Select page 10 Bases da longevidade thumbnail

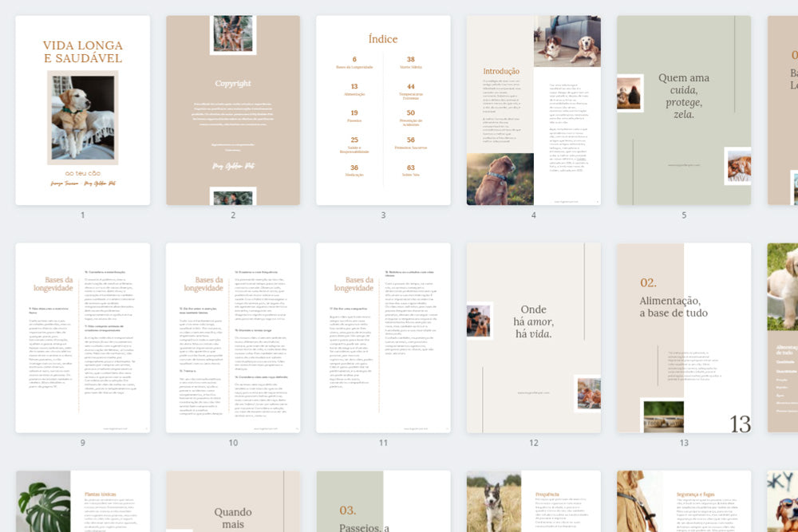(232, 337)
